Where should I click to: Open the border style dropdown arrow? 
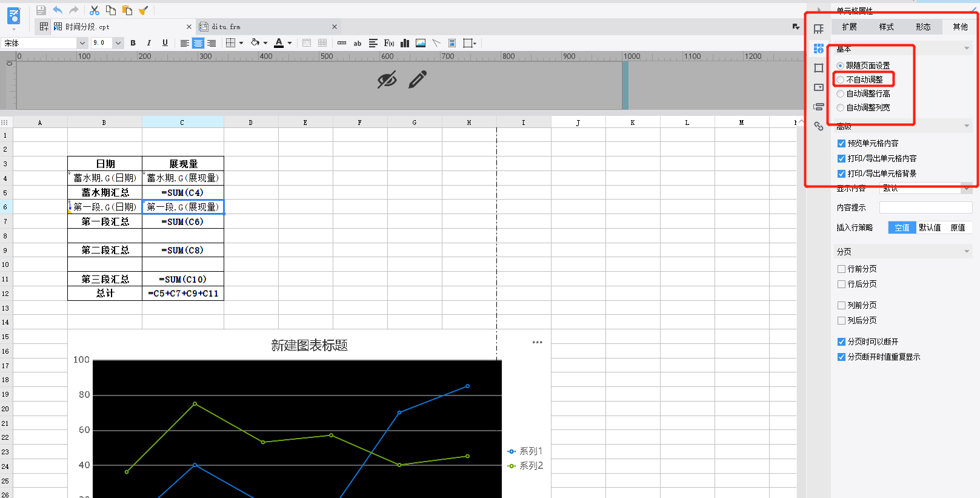coord(241,43)
